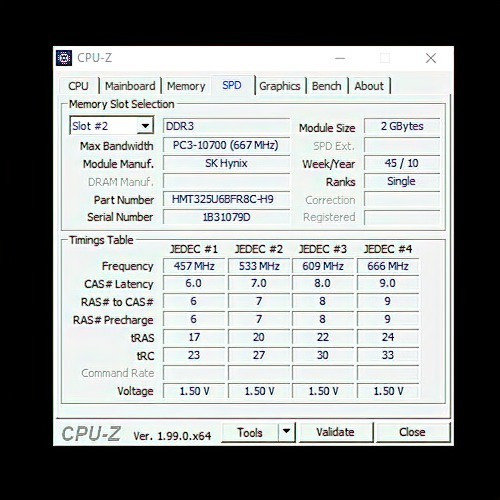
Task: Click the 533 MHz frequency cell
Action: tap(259, 266)
